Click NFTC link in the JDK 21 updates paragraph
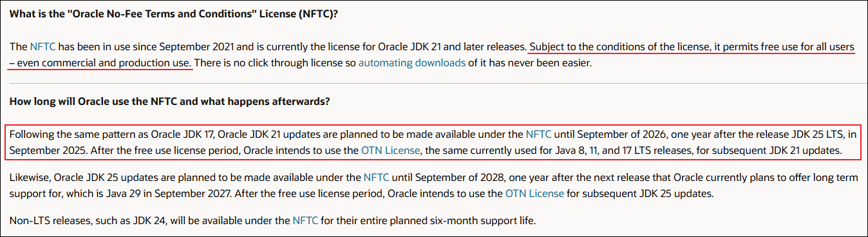 click(x=539, y=135)
